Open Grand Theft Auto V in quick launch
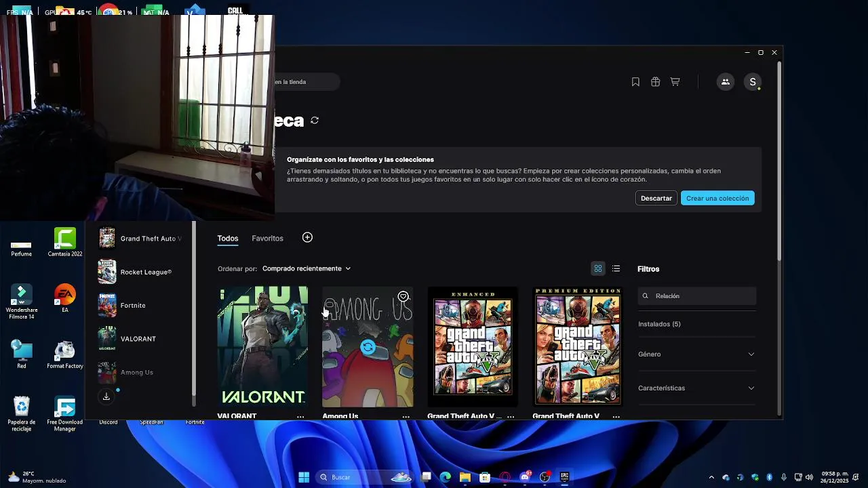The image size is (868, 488). click(x=140, y=239)
